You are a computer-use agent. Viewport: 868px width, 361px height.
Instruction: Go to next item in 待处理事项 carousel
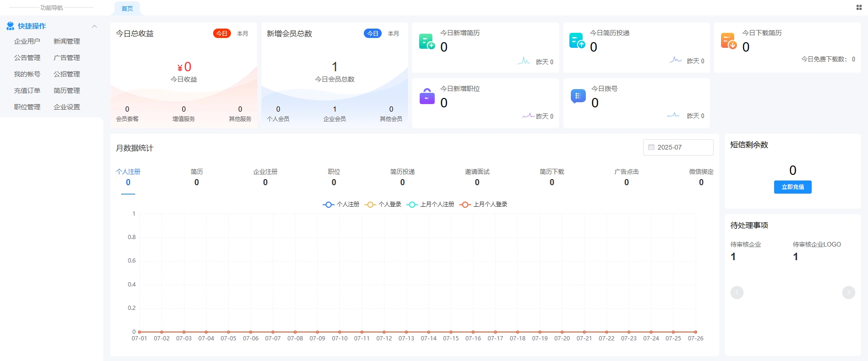[x=849, y=293]
